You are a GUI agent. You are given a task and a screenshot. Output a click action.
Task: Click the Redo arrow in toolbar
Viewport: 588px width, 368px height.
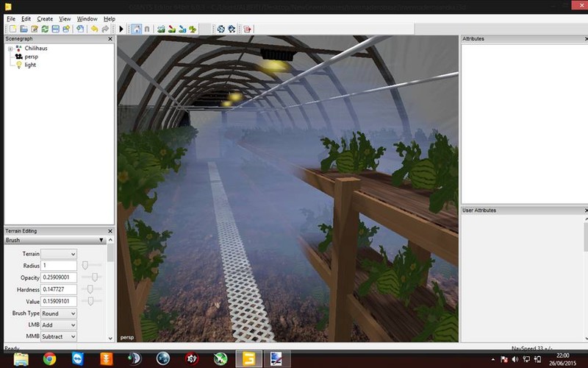(104, 29)
